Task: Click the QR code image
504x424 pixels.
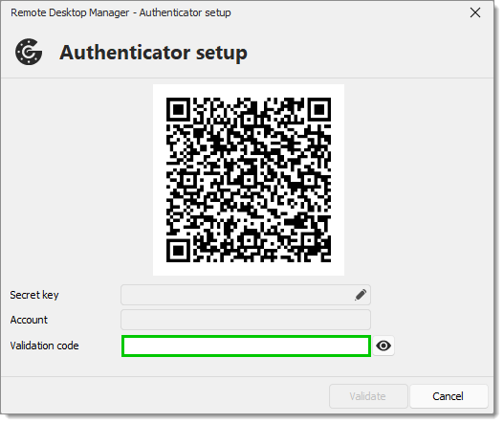Action: (249, 180)
